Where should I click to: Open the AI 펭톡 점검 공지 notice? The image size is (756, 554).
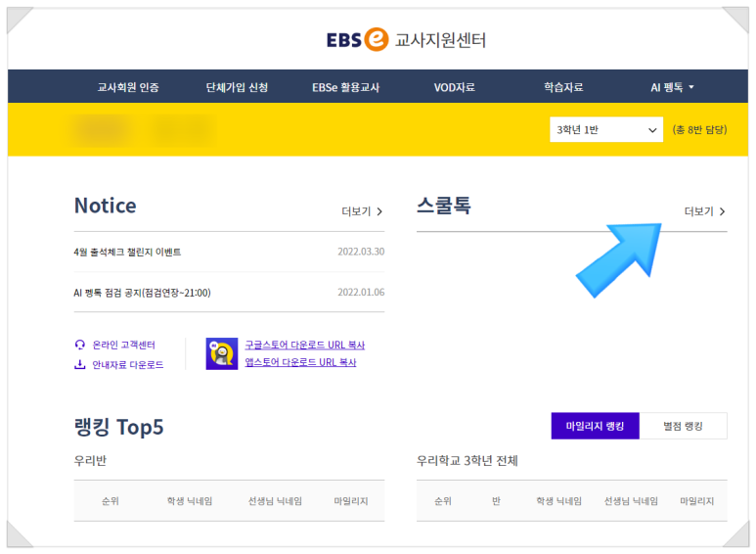142,293
